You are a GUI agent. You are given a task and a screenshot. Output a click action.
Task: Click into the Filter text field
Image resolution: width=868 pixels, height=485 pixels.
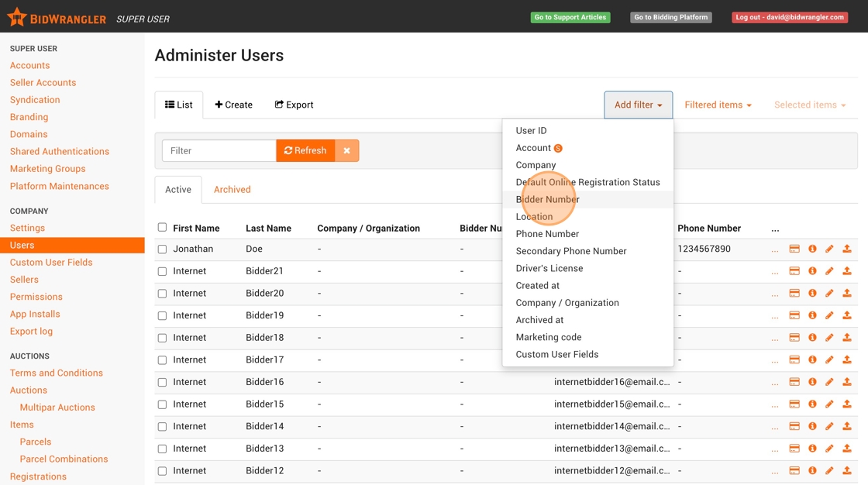(x=219, y=150)
